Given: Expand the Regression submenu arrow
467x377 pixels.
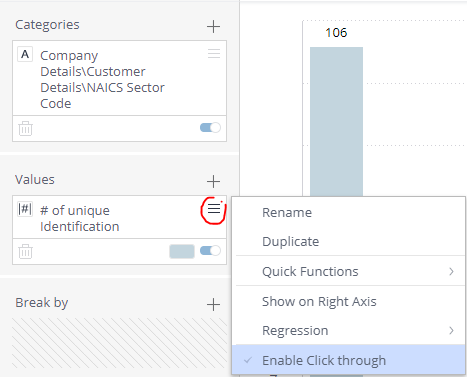Looking at the screenshot, I should 451,330.
